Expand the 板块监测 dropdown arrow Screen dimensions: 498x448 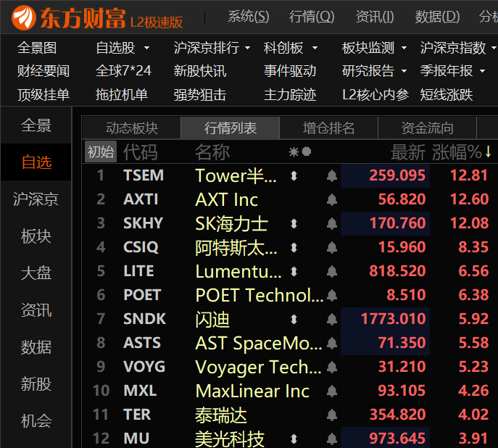(404, 49)
